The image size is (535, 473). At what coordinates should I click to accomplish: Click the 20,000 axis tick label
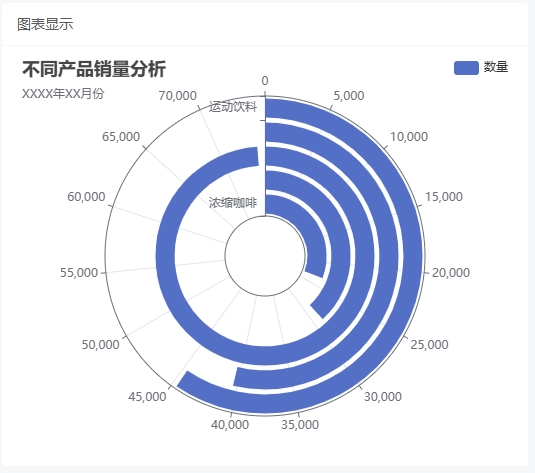pyautogui.click(x=451, y=273)
